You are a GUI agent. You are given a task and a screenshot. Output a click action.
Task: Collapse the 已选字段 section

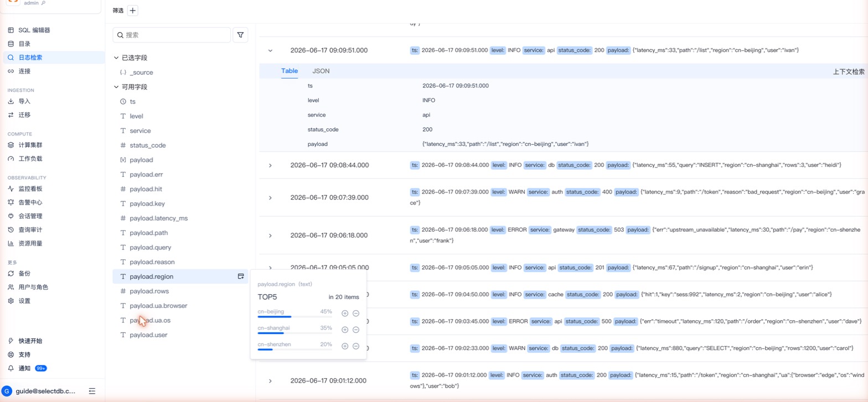click(x=116, y=58)
